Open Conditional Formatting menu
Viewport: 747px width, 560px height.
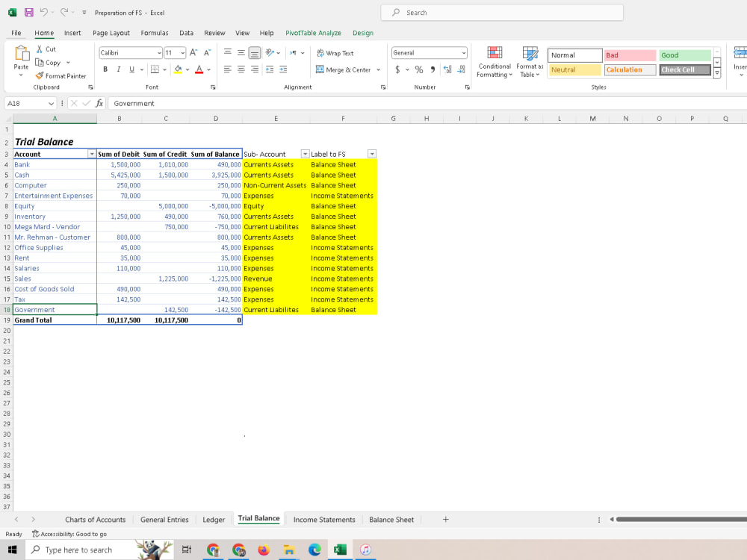point(495,62)
